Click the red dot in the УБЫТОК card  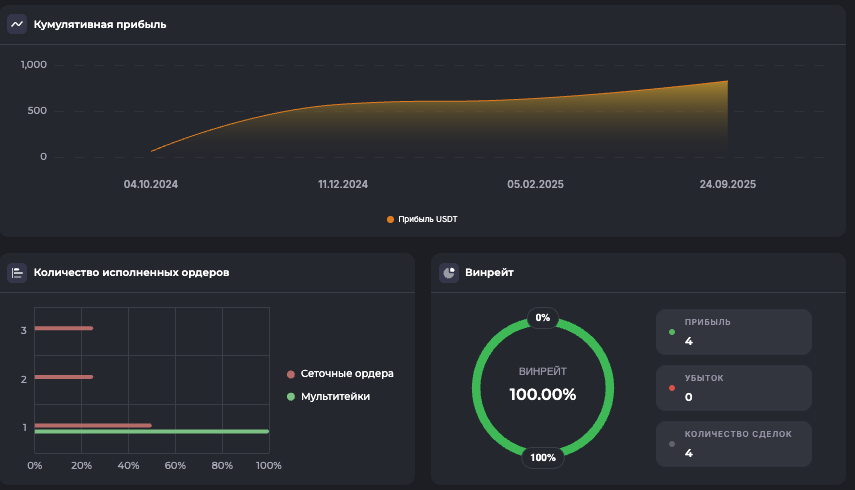pos(672,387)
